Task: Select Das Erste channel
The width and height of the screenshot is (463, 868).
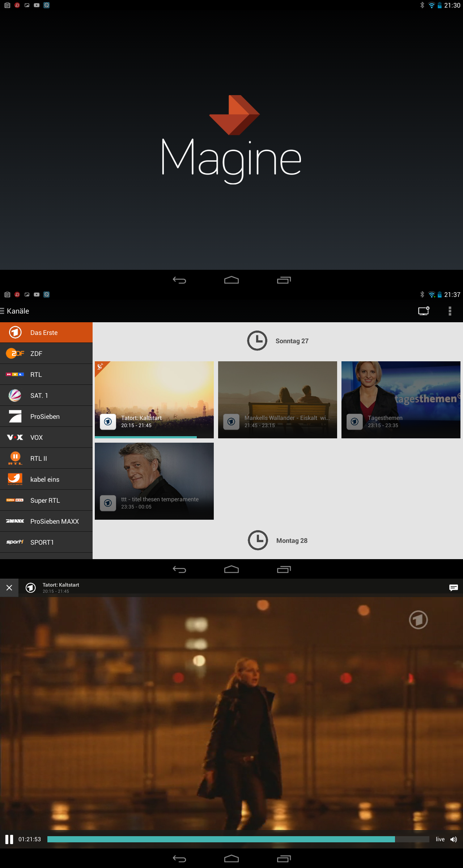Action: (46, 333)
